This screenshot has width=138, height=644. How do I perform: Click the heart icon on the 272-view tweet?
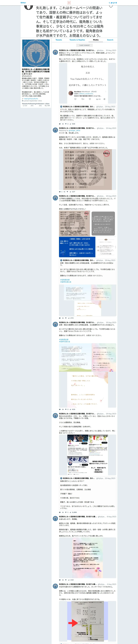pos(66,318)
